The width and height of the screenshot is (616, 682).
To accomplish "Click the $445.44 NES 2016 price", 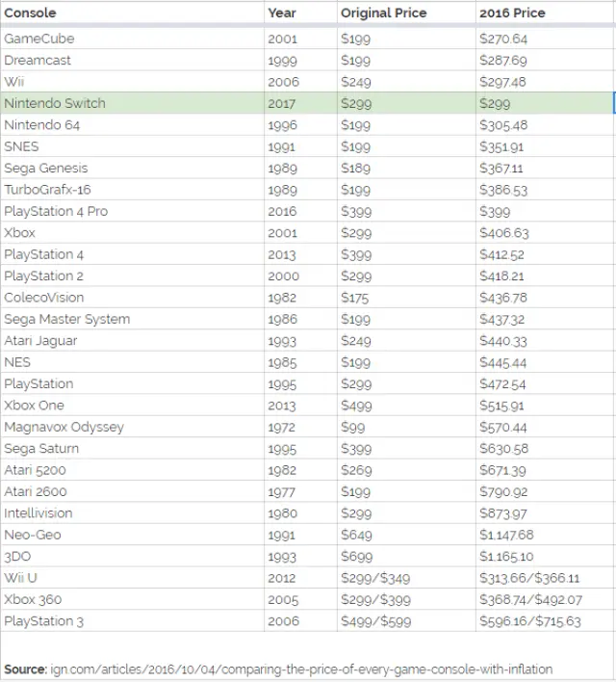I will coord(503,363).
